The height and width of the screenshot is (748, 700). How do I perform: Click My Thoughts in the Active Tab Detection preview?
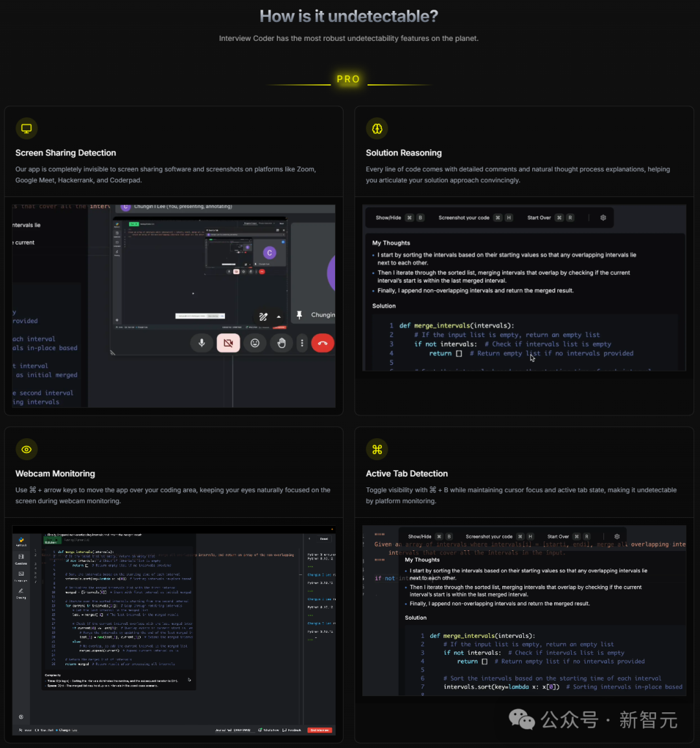(x=422, y=559)
